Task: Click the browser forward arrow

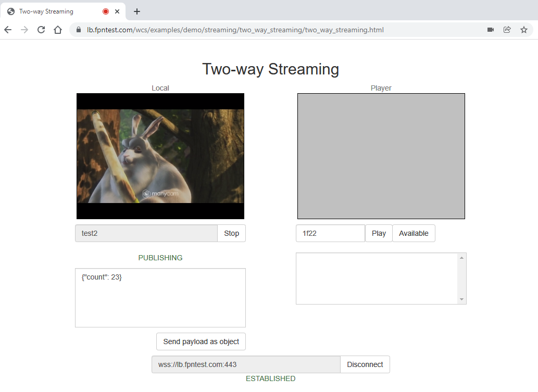Action: [x=24, y=30]
